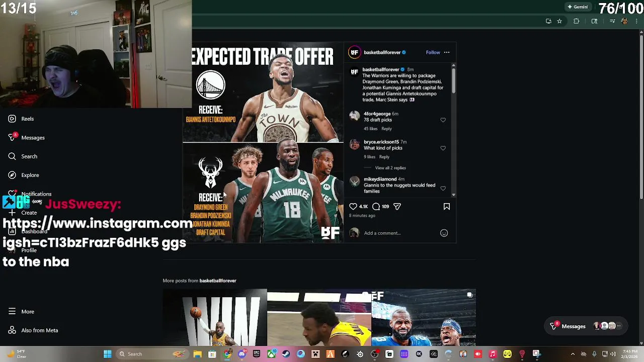Like the basketballforever post with the heart icon

click(353, 206)
